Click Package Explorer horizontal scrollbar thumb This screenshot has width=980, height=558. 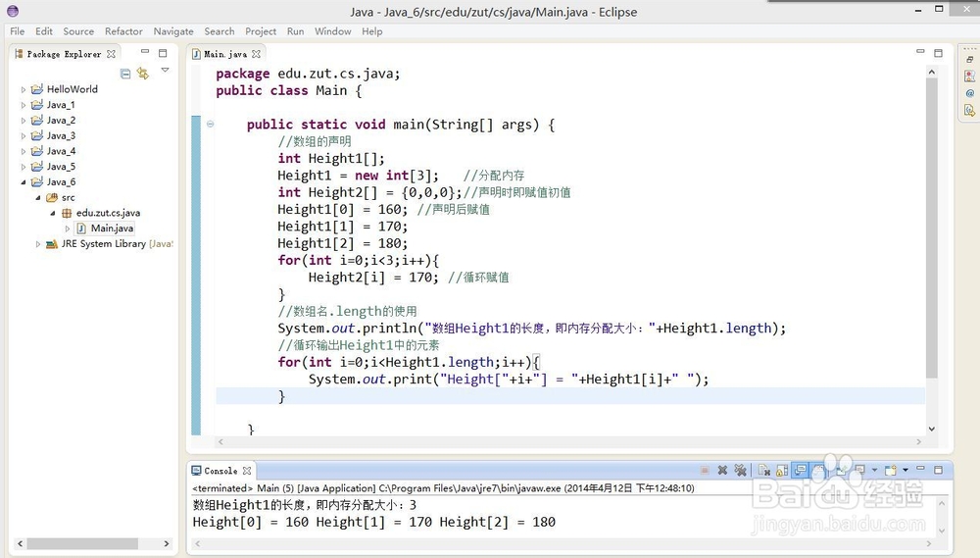tap(82, 543)
